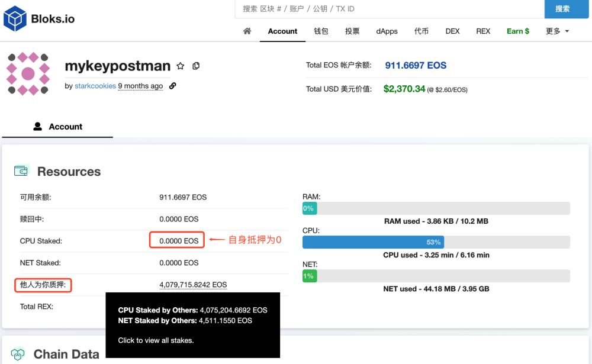Screen dimensions: 592x364
Task: Open the 钱包 navigation item
Action: point(321,31)
